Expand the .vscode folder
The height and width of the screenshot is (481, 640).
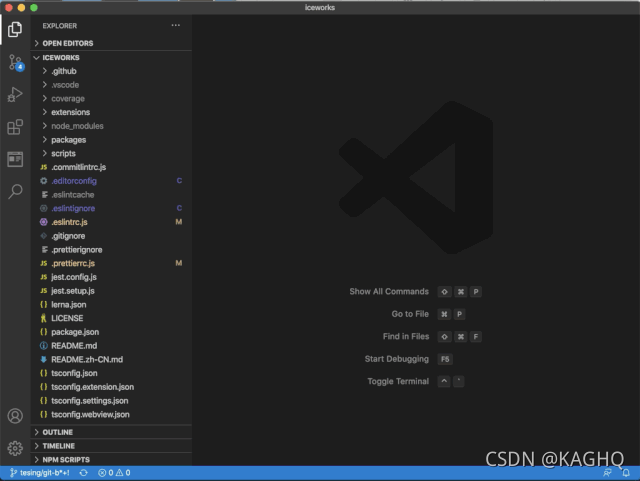point(111,85)
